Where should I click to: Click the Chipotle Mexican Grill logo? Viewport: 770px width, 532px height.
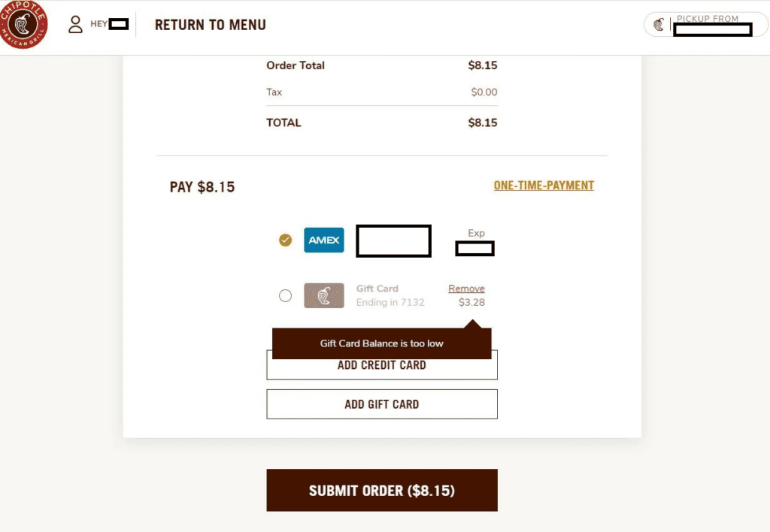point(23,25)
